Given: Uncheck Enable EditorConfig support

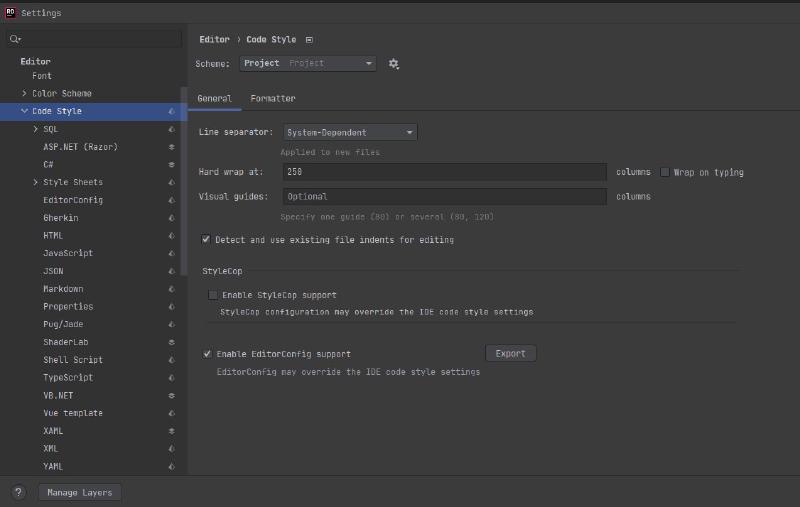Looking at the screenshot, I should coord(207,354).
